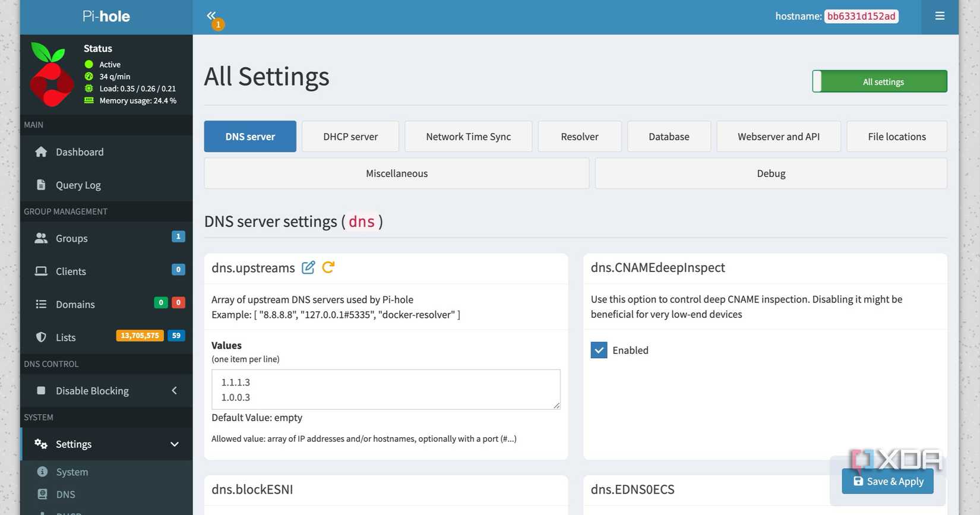Click the Groups people icon
The height and width of the screenshot is (515, 980).
coord(41,238)
